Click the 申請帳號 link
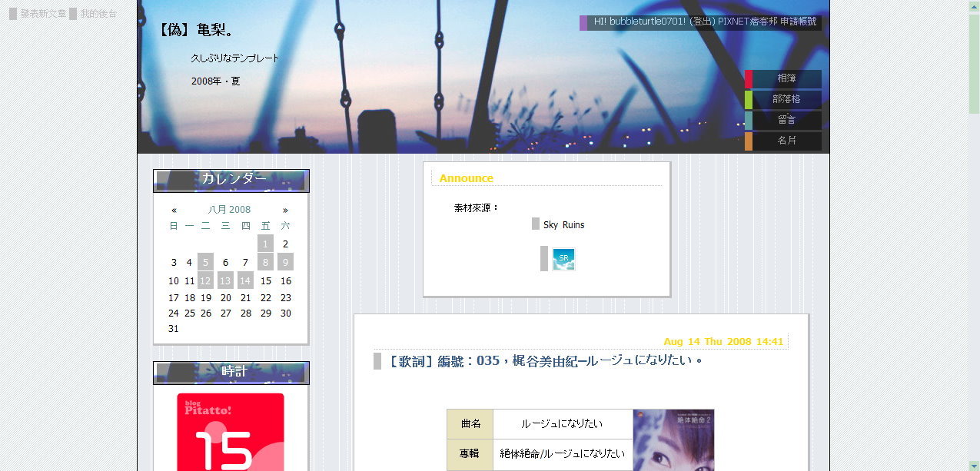 799,22
